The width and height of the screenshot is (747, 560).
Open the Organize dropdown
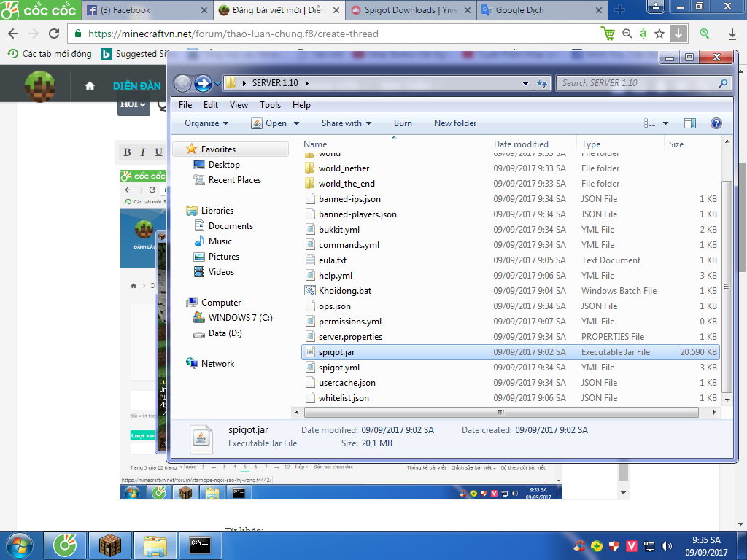pyautogui.click(x=206, y=123)
